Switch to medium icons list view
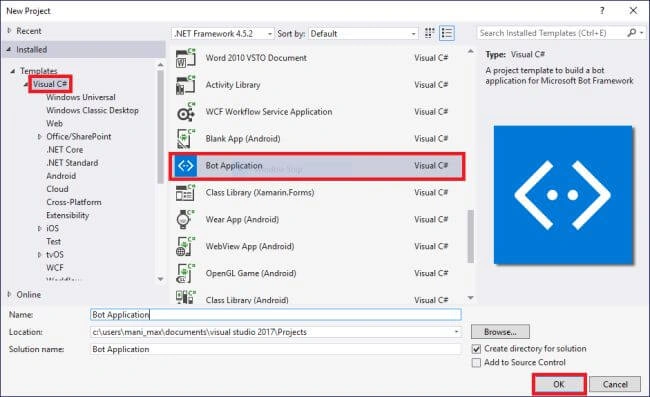This screenshot has height=397, width=650. (447, 33)
